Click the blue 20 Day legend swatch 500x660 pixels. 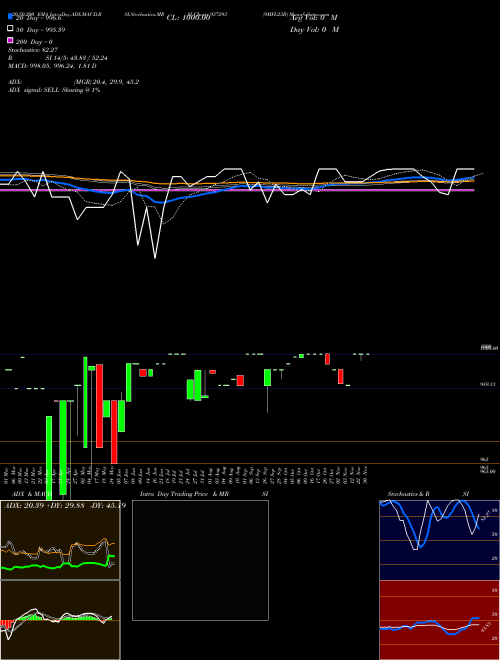(x=10, y=17)
